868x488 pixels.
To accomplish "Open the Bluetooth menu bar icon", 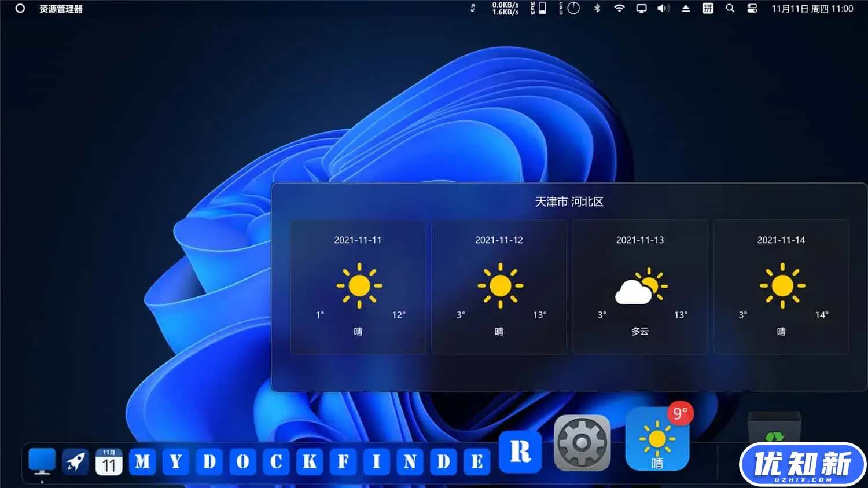I will 597,8.
